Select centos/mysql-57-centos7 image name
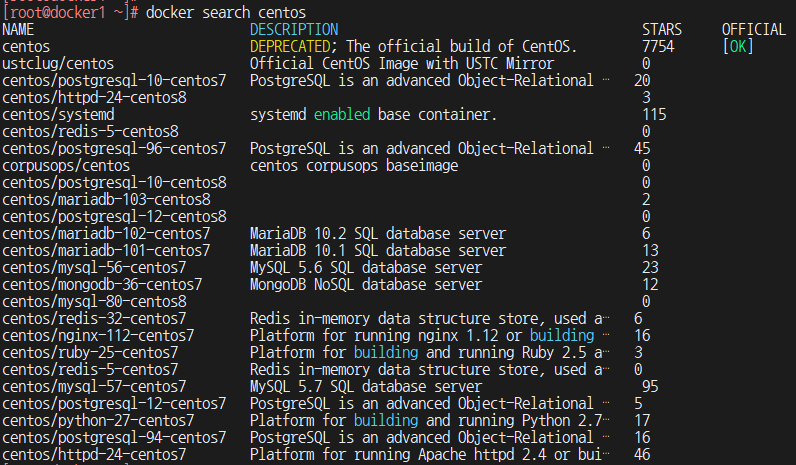This screenshot has width=796, height=465. click(x=94, y=387)
